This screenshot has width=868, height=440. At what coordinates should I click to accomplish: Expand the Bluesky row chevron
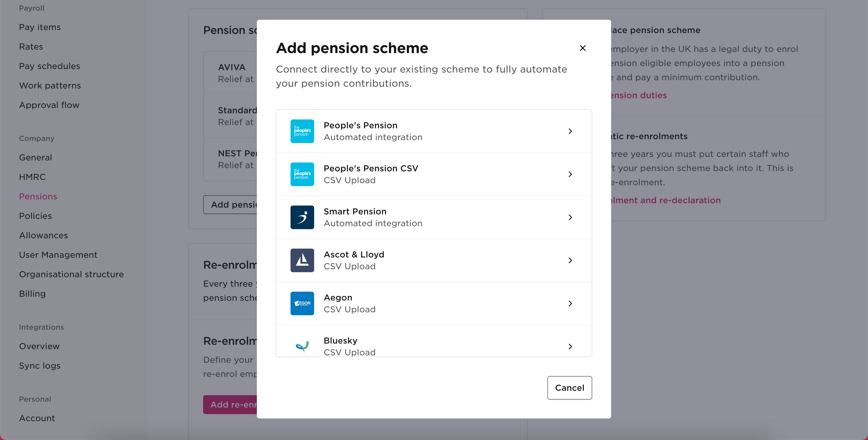(570, 346)
